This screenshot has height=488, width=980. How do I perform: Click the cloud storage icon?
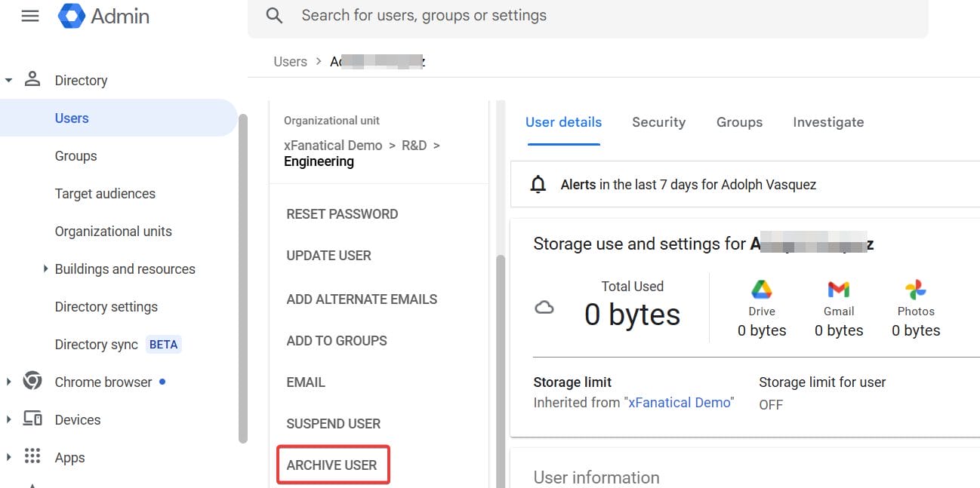click(544, 307)
